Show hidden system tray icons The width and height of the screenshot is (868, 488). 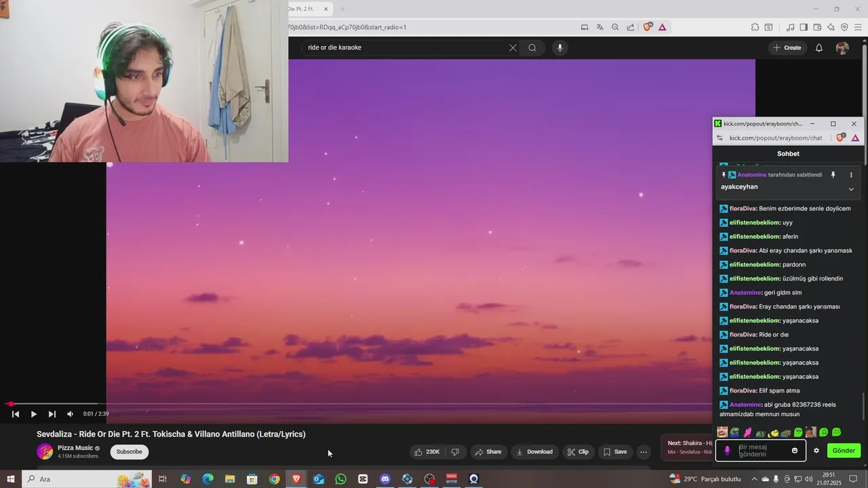tap(754, 479)
